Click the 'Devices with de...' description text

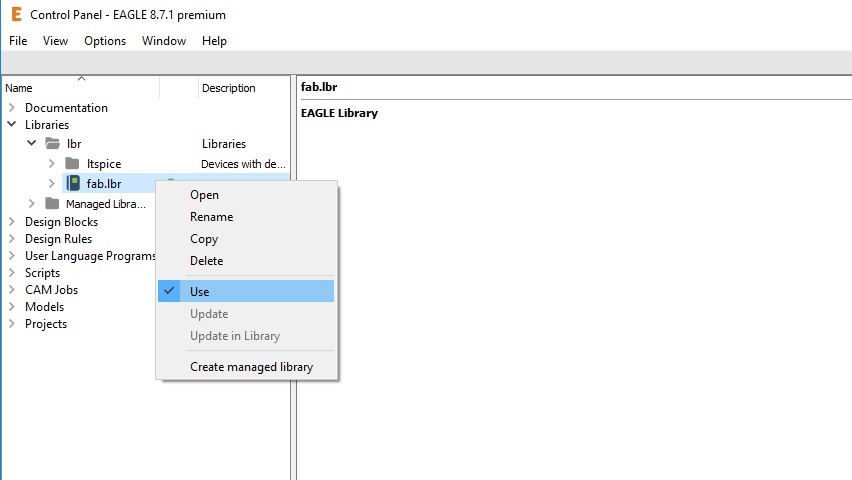[243, 164]
